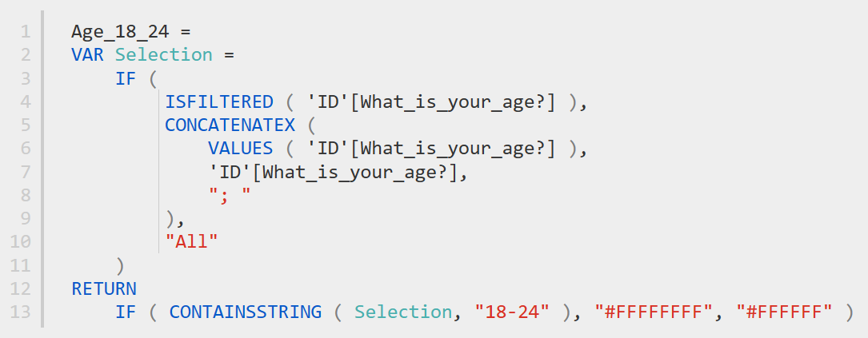Click the column reference on line 7
The image size is (868, 338).
point(336,172)
